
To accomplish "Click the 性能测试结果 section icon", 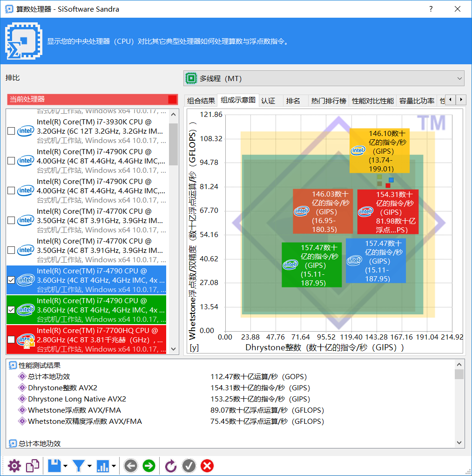I will coord(13,365).
